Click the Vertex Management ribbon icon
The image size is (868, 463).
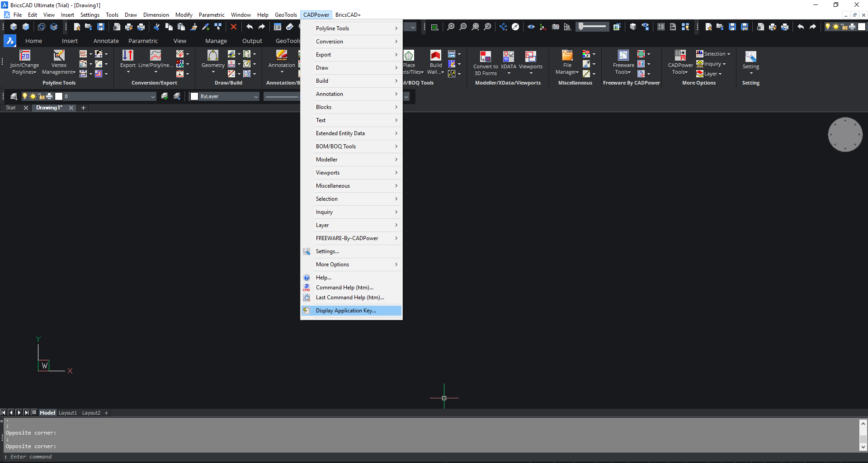(x=59, y=56)
